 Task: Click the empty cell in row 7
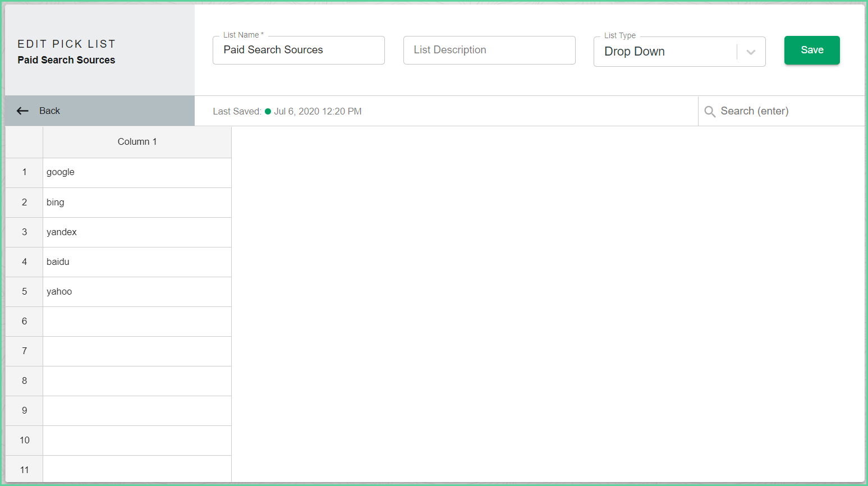click(137, 351)
